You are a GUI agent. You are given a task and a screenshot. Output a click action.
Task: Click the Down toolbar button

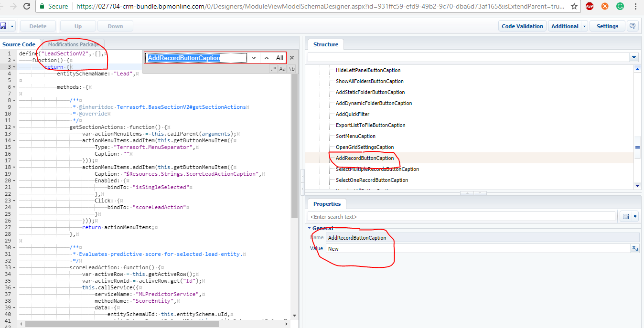(115, 26)
